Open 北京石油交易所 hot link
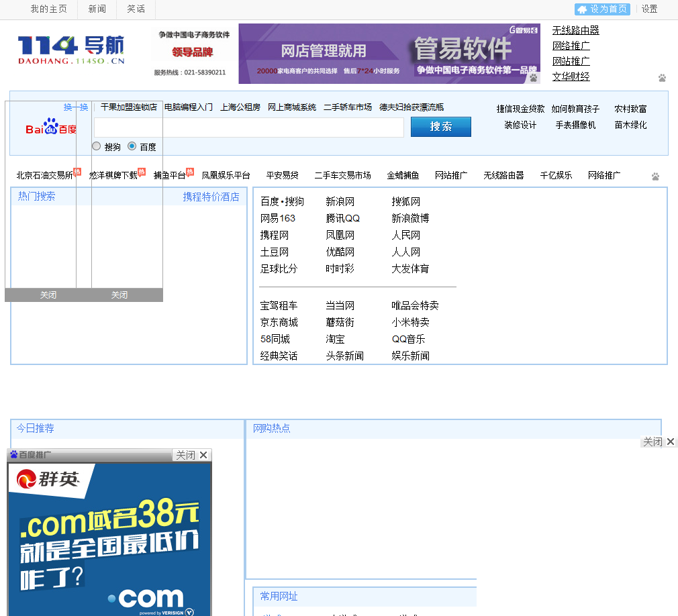This screenshot has height=616, width=678. (44, 175)
